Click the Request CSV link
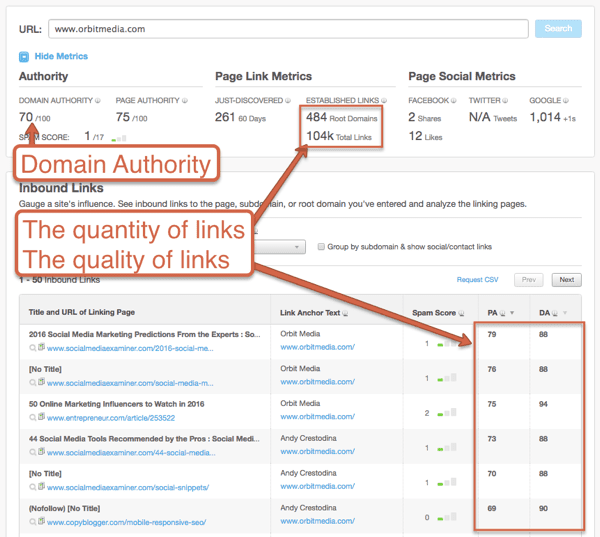The image size is (600, 537). pyautogui.click(x=478, y=280)
